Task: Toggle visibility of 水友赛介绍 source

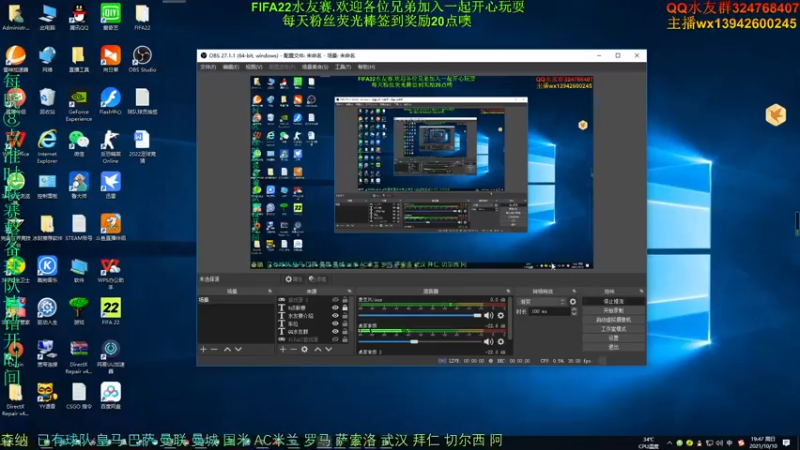Action: pyautogui.click(x=335, y=316)
